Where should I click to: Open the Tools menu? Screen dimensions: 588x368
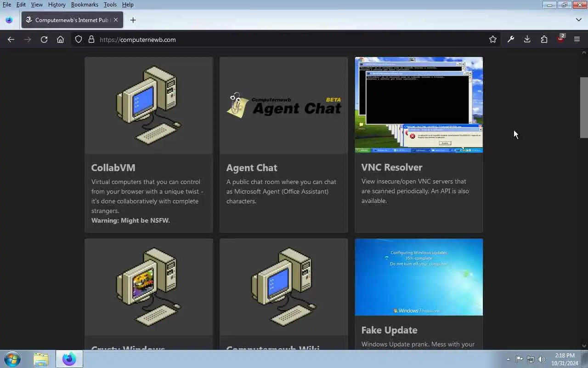point(110,5)
